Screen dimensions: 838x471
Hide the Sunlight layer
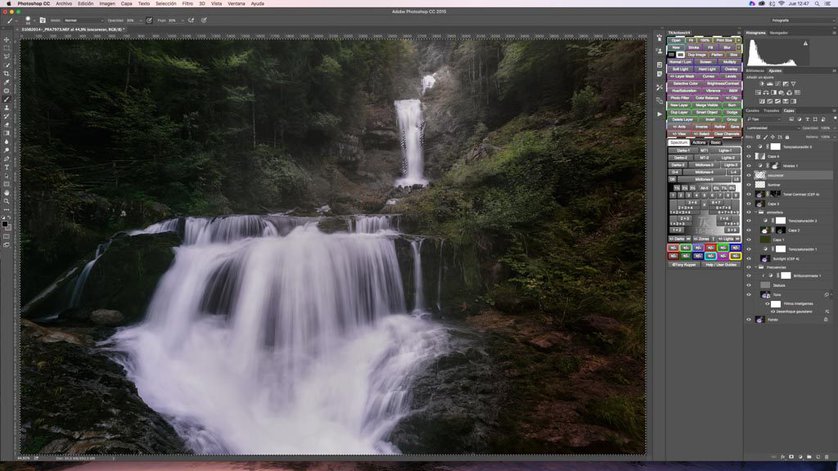coord(749,258)
